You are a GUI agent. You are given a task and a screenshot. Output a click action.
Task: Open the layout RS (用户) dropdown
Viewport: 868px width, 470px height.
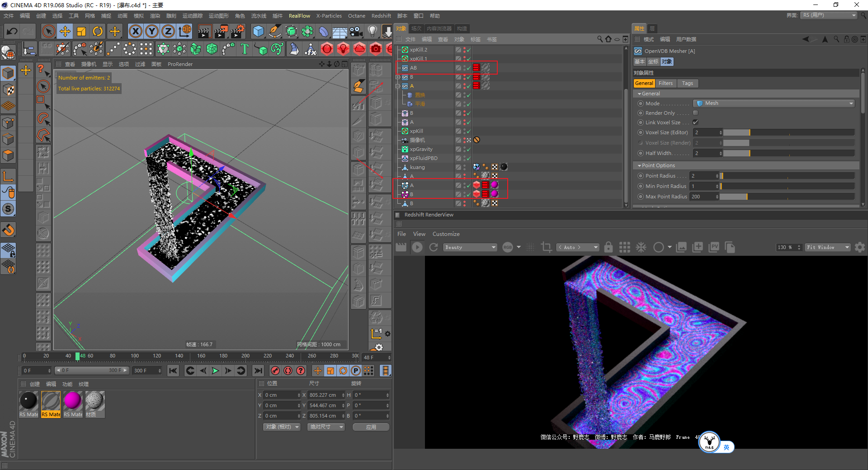pyautogui.click(x=829, y=15)
